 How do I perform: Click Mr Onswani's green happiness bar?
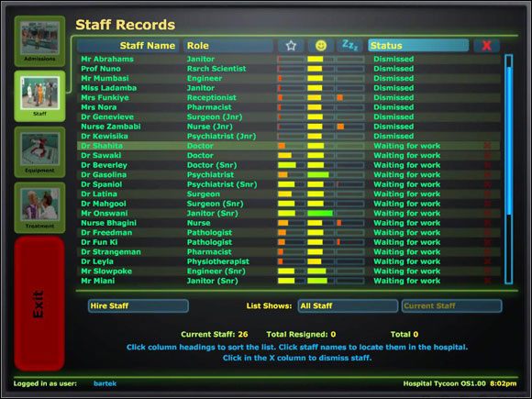pyautogui.click(x=320, y=214)
